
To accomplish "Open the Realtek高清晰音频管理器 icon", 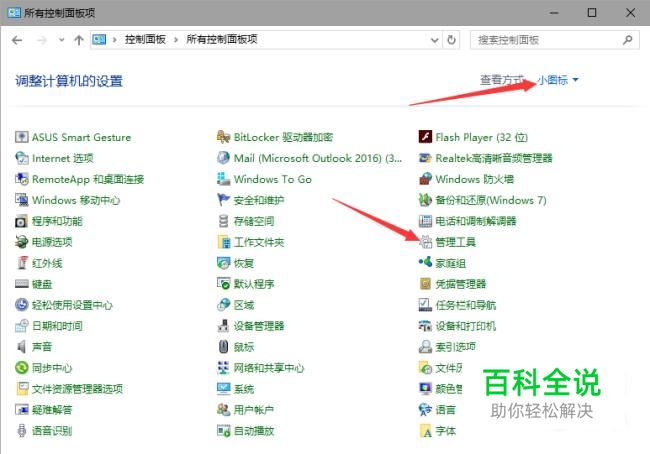I will pos(425,158).
